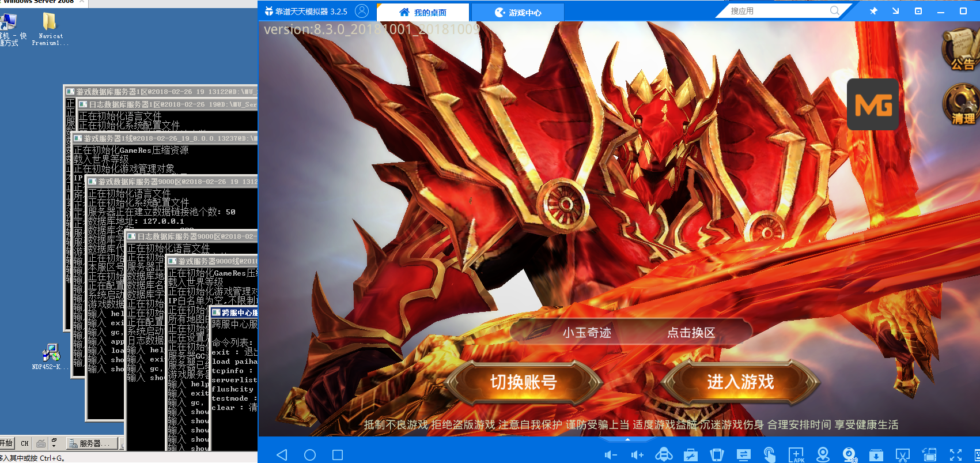This screenshot has height=463, width=980.
Task: Click 点击换区 to change server
Action: tap(691, 333)
